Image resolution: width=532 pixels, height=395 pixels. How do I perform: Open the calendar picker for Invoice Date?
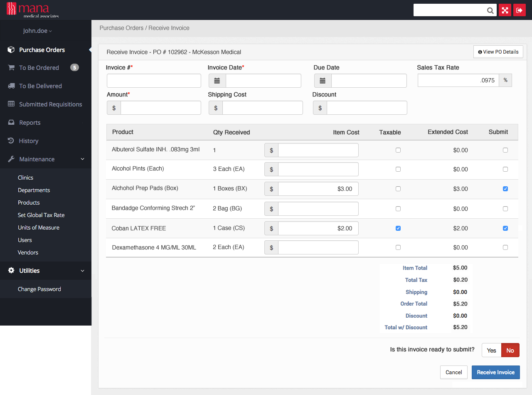point(217,80)
